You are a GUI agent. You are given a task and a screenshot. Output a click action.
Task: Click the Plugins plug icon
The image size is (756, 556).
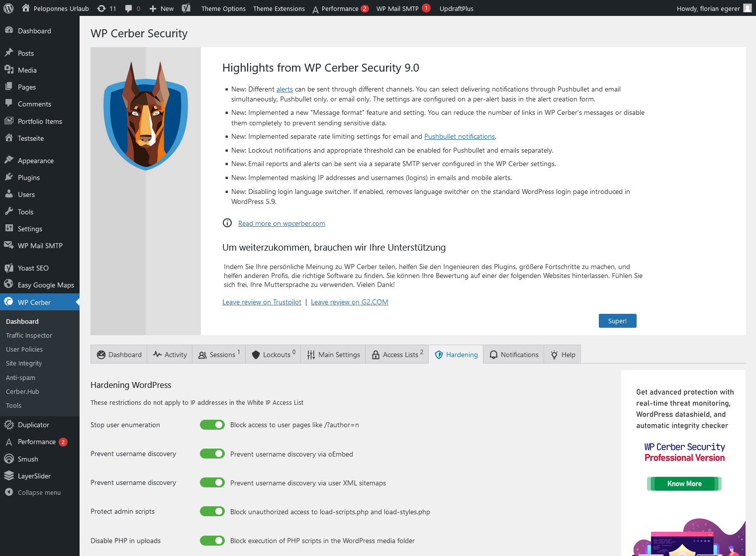[x=9, y=177]
